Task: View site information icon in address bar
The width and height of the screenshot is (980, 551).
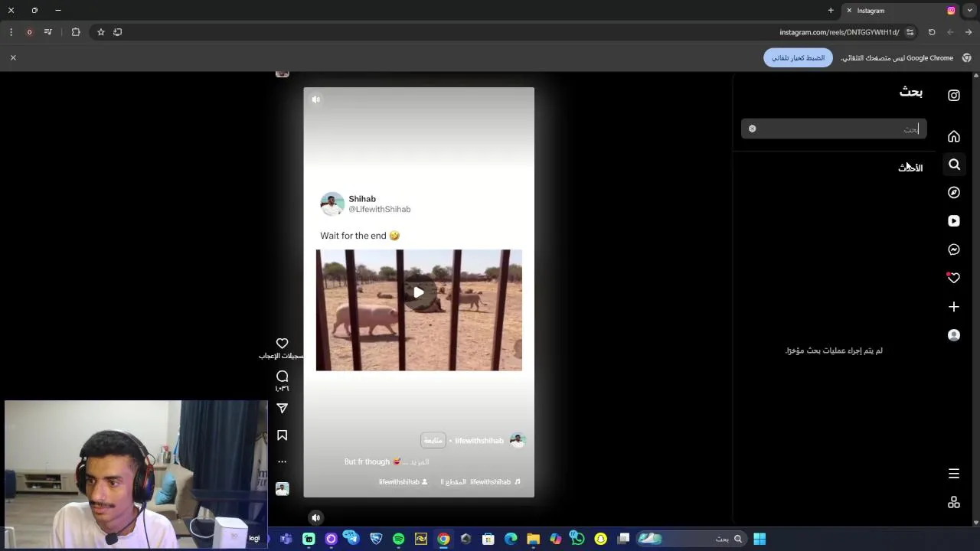Action: (x=910, y=32)
